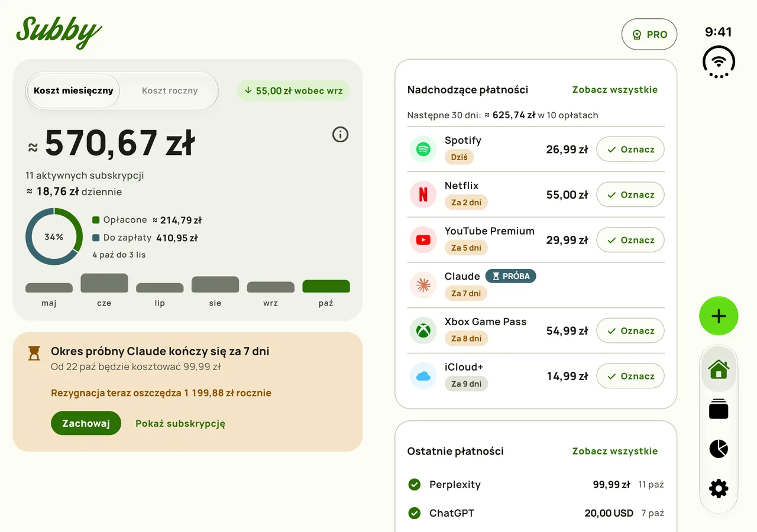Mark Netflix payment with Oznacz
The height and width of the screenshot is (532, 757).
click(x=630, y=194)
